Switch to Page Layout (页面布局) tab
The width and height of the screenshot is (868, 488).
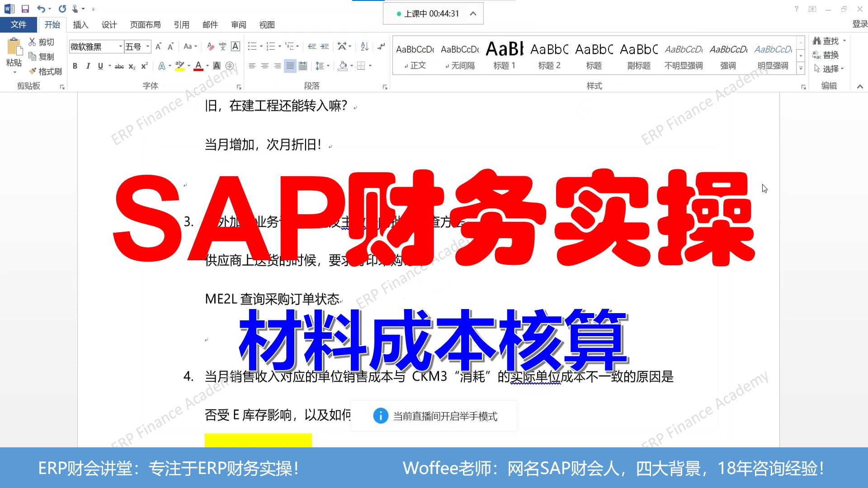[145, 25]
